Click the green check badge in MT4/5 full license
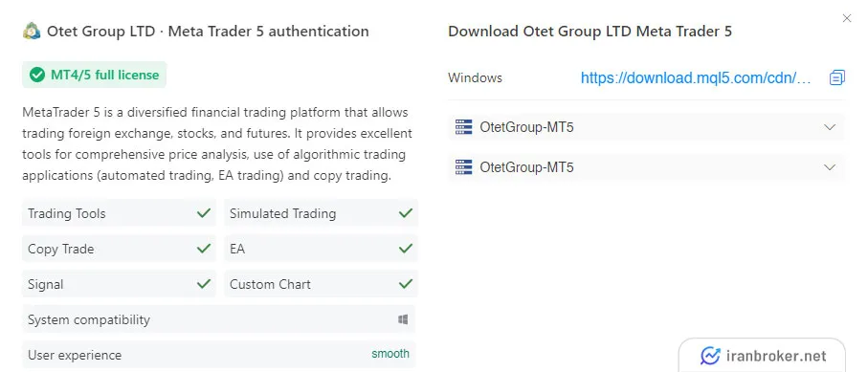This screenshot has height=372, width=868. 37,75
